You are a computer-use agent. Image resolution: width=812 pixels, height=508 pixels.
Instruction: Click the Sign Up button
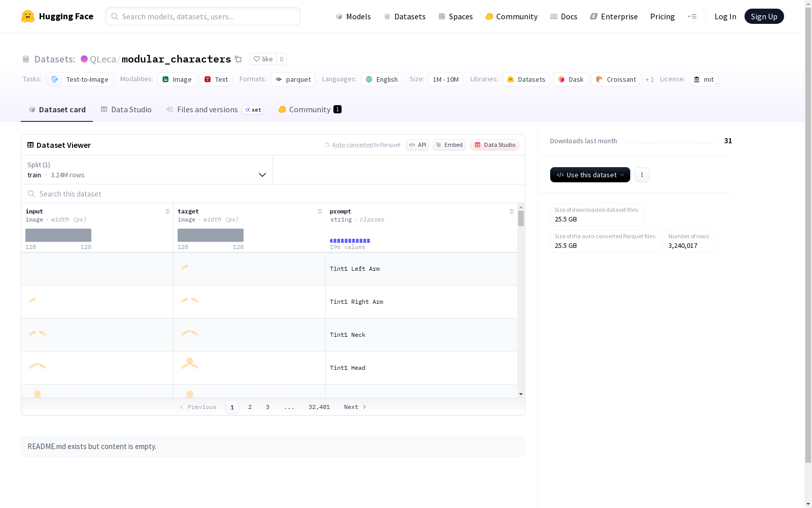click(x=764, y=16)
